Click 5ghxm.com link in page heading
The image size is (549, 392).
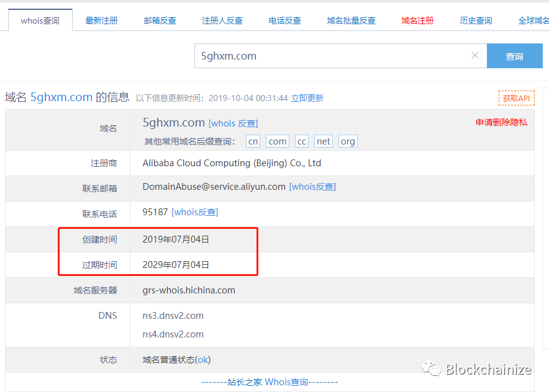(61, 97)
